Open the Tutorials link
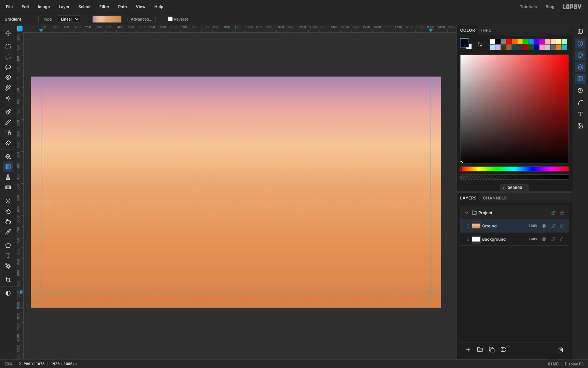This screenshot has width=588, height=368. [x=528, y=7]
